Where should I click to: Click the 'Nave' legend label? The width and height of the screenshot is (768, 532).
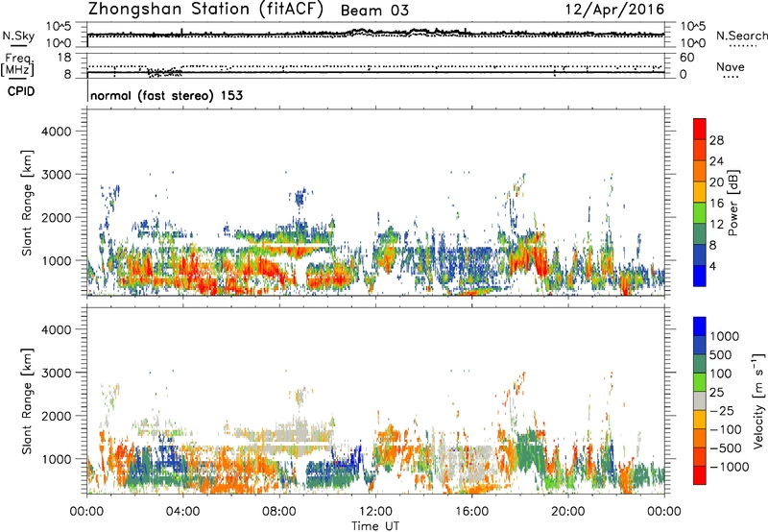click(x=731, y=66)
